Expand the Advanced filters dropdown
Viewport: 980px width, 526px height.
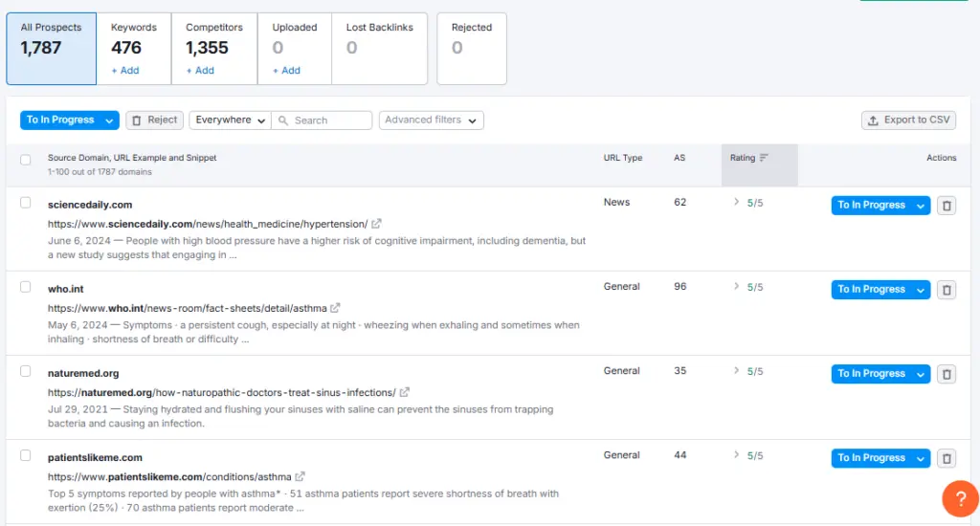coord(431,121)
